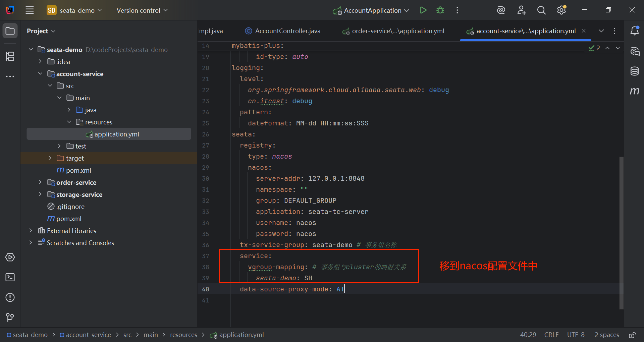Open the Code With Me add-user icon
Viewport: 644px width, 342px height.
(x=521, y=10)
